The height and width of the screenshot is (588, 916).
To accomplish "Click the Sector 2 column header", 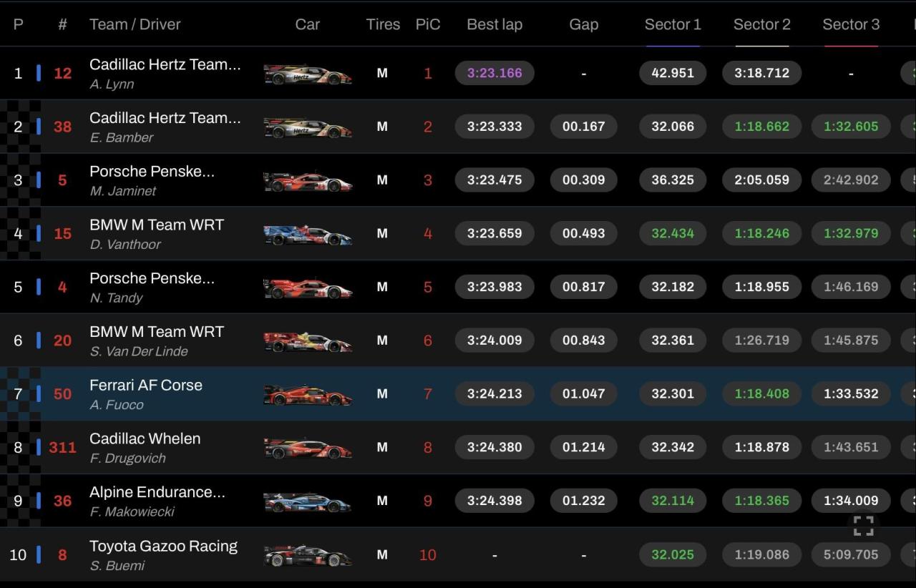I will (761, 24).
